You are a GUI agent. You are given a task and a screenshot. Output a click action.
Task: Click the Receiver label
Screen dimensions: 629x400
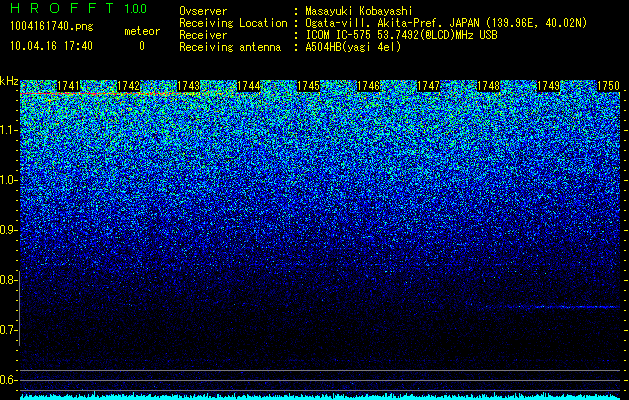(203, 35)
